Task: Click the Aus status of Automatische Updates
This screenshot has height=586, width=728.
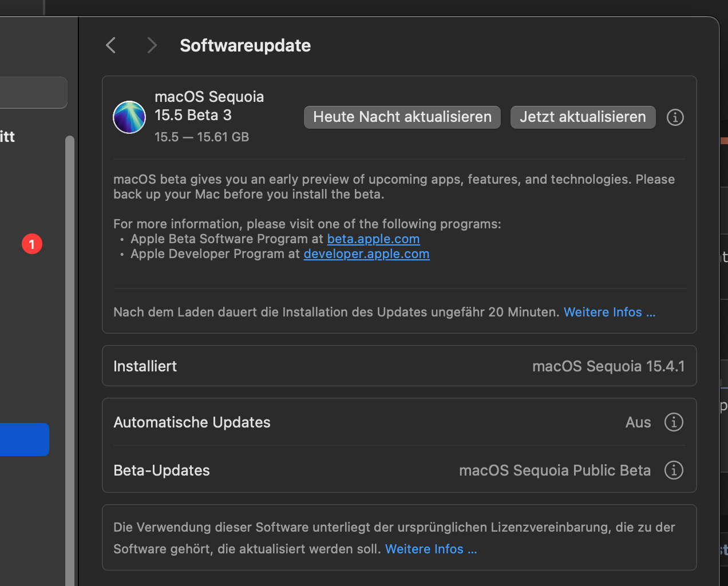Action: pos(638,422)
